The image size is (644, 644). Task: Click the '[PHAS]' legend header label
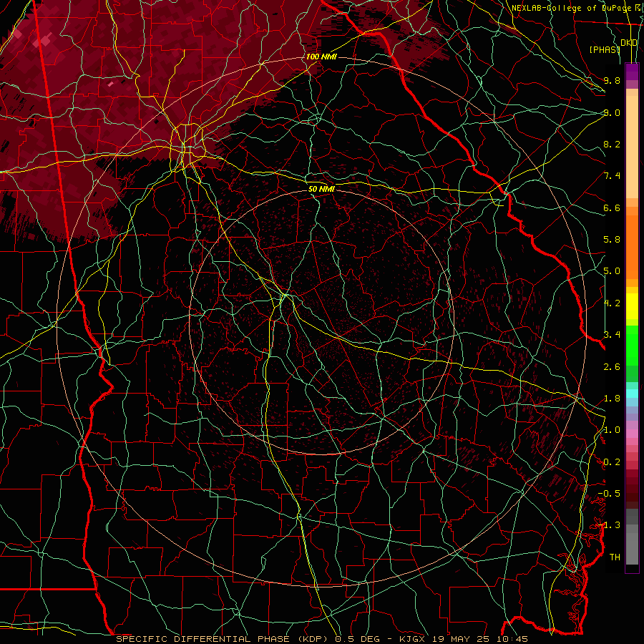click(x=605, y=49)
